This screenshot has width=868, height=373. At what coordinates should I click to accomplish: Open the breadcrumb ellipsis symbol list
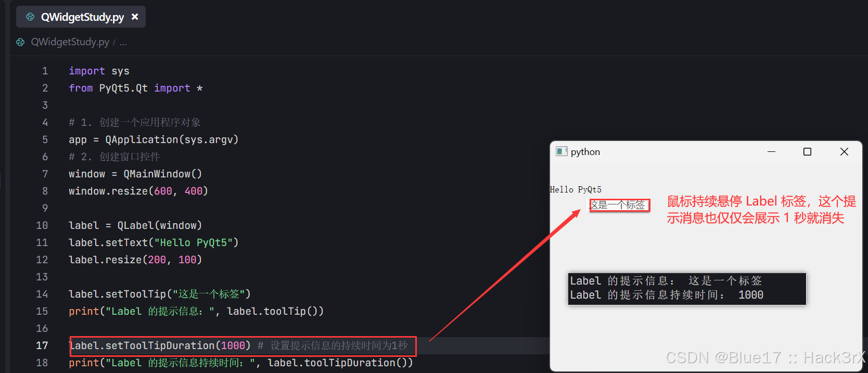click(123, 42)
